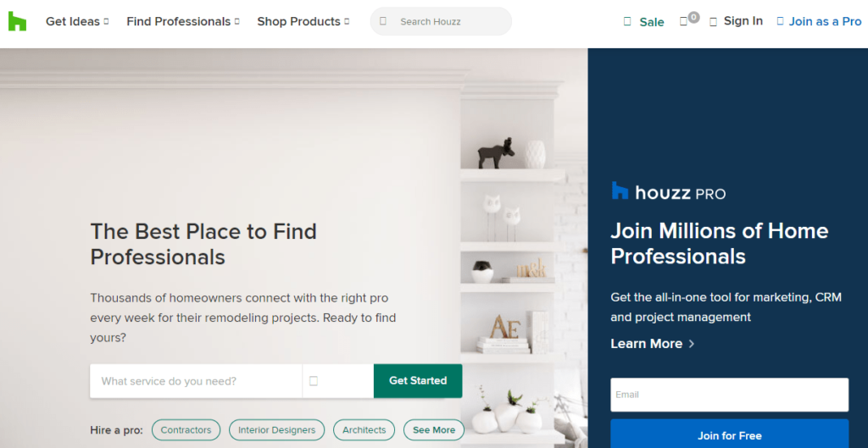The image size is (868, 448).
Task: Click the green Houzz logo icon
Action: (x=17, y=21)
